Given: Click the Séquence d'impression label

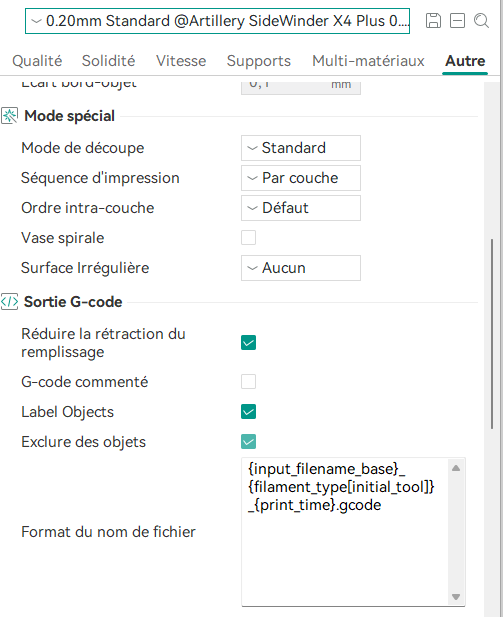Looking at the screenshot, I should (100, 178).
